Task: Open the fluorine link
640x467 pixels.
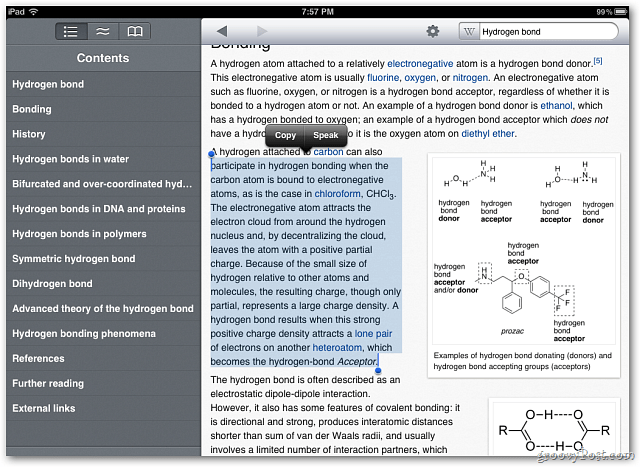Action: coord(383,78)
